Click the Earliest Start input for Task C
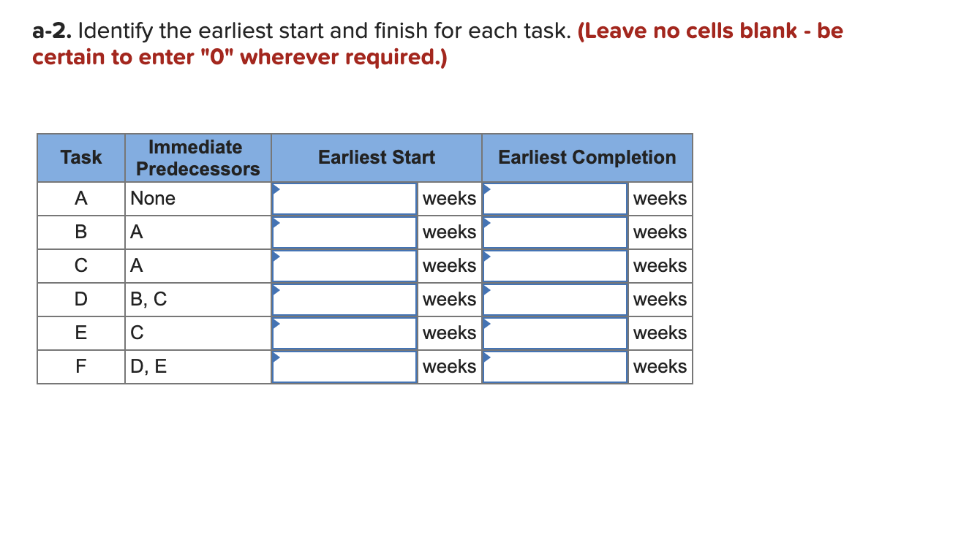The image size is (980, 535). pyautogui.click(x=344, y=265)
